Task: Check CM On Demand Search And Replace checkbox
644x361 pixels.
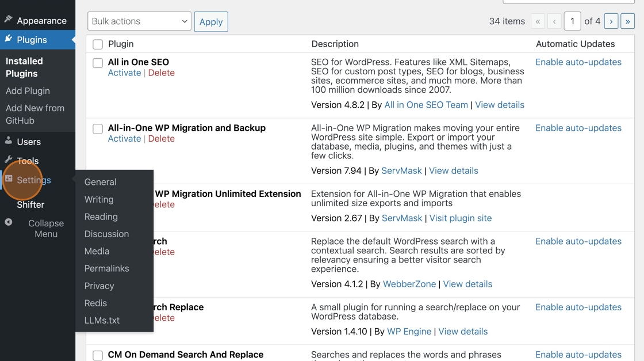Action: tap(98, 355)
